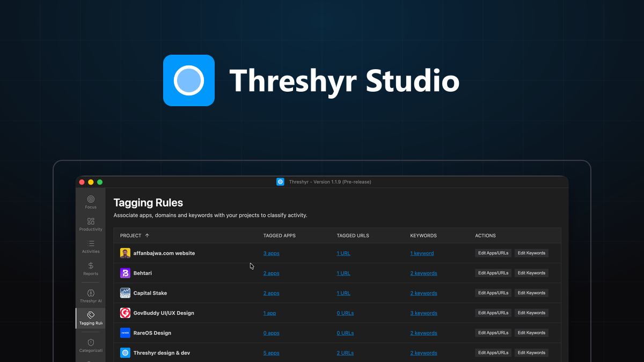644x362 pixels.
Task: Edit Apps/URLs for GovBuddy UI/UX Design
Action: [x=493, y=313]
